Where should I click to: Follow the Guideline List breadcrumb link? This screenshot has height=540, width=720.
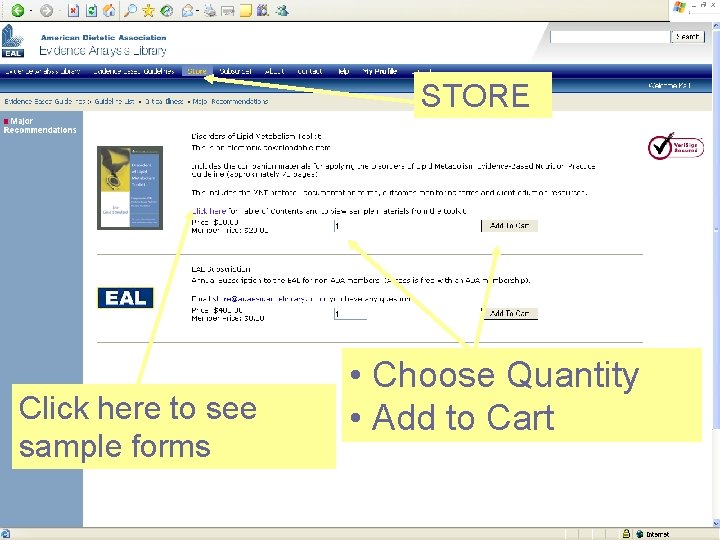pyautogui.click(x=114, y=101)
